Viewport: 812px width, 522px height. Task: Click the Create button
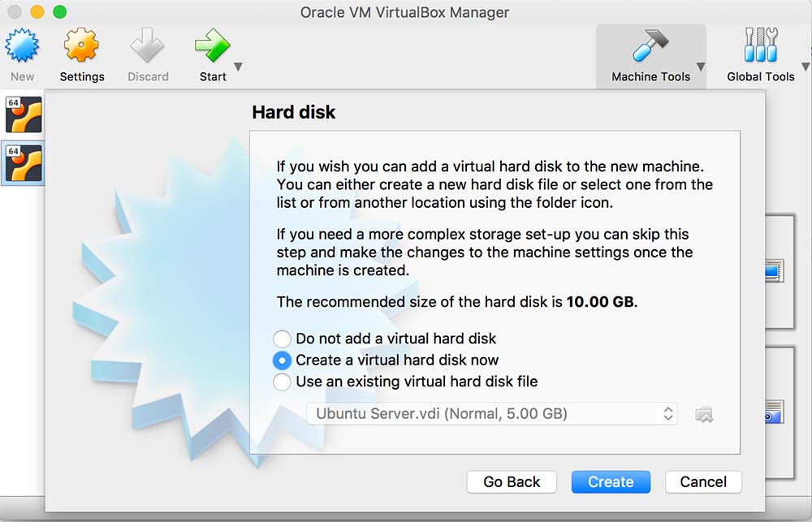coord(611,482)
